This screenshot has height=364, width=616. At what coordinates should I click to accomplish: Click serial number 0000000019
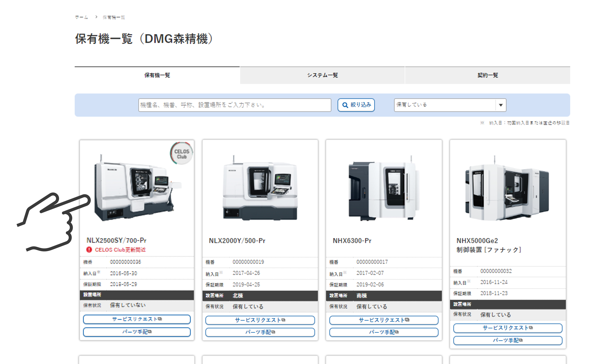(248, 262)
